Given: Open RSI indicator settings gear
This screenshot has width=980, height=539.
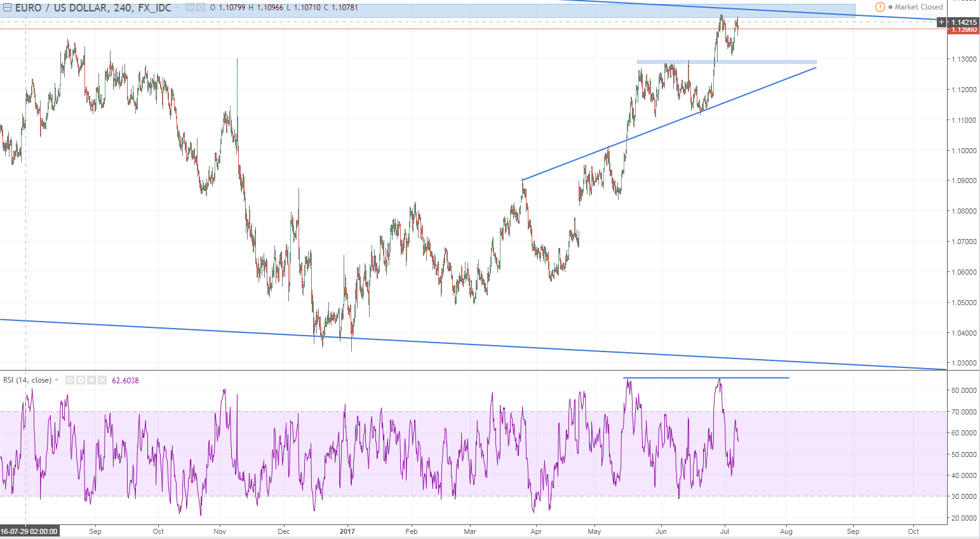Looking at the screenshot, I should click(x=81, y=380).
